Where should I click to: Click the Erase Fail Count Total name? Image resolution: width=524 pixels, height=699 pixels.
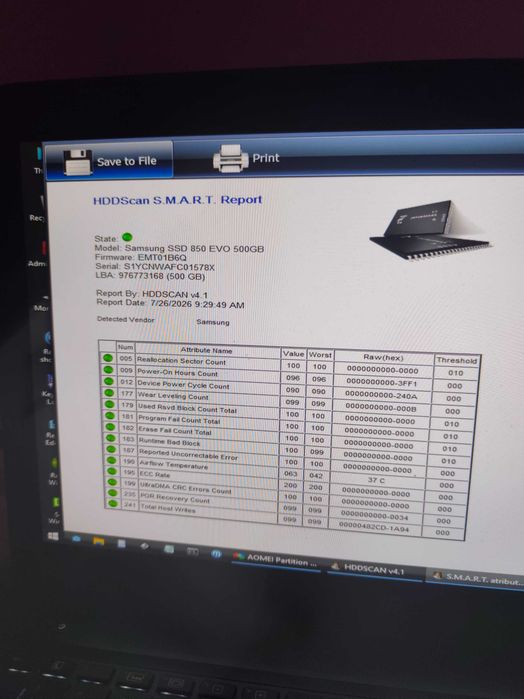coord(175,431)
